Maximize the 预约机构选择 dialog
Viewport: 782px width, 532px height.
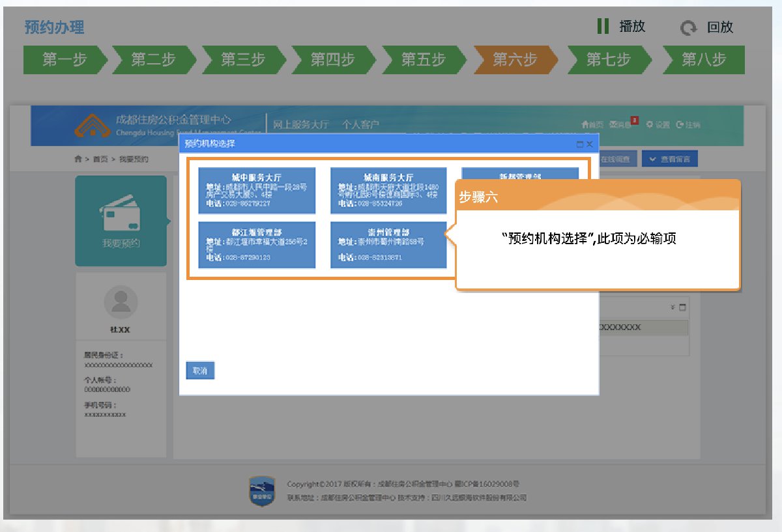[579, 144]
